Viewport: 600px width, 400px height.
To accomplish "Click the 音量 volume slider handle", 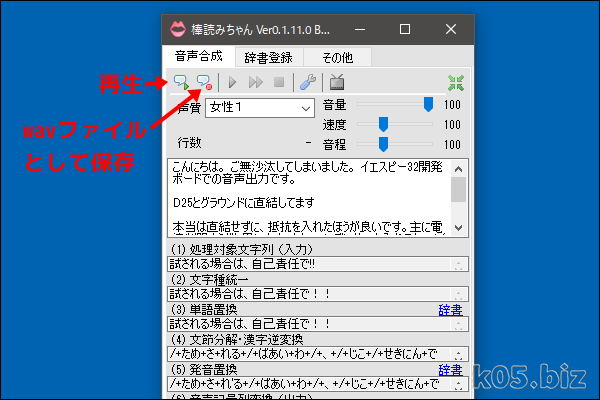I will 428,104.
